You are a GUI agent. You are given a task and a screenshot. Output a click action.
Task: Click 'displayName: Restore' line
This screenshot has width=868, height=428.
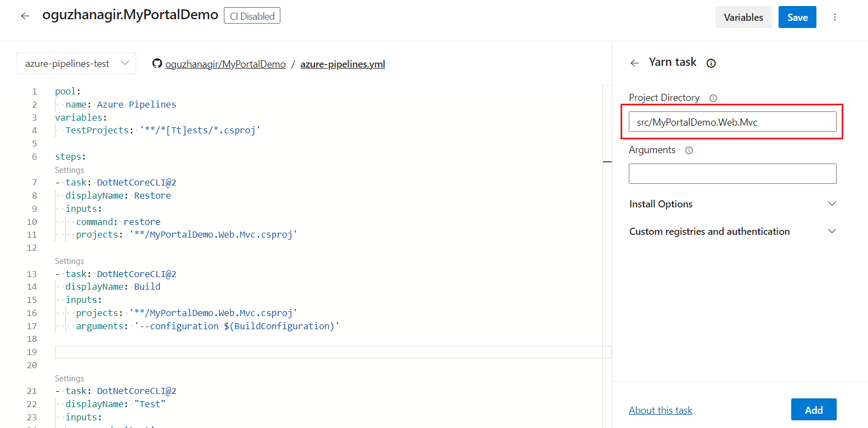[118, 195]
